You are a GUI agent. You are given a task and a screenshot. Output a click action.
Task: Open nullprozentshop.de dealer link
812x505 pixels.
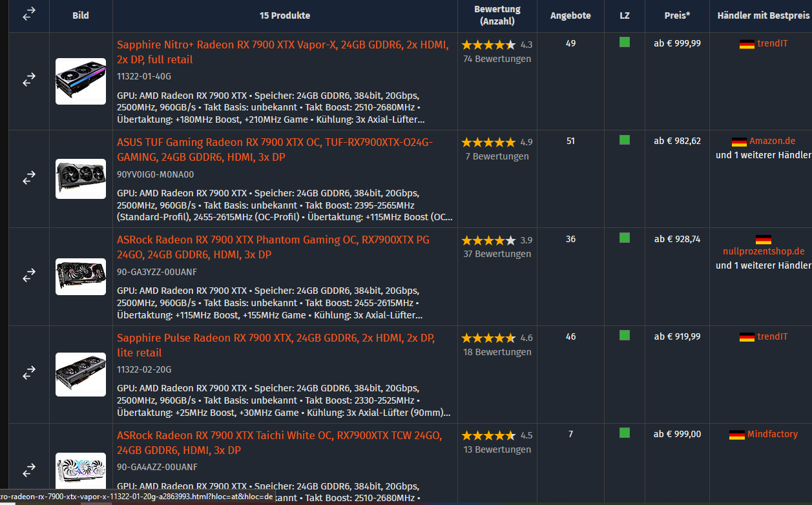764,251
